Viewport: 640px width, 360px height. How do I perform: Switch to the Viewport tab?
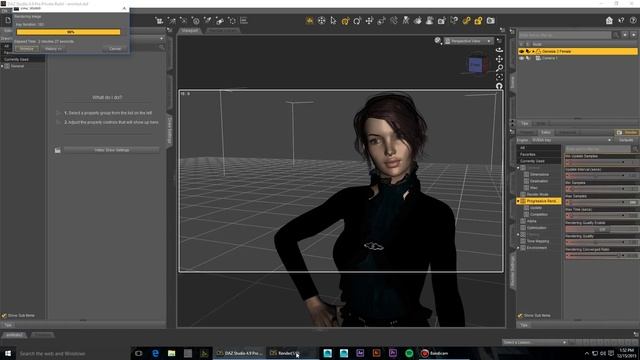[x=190, y=31]
